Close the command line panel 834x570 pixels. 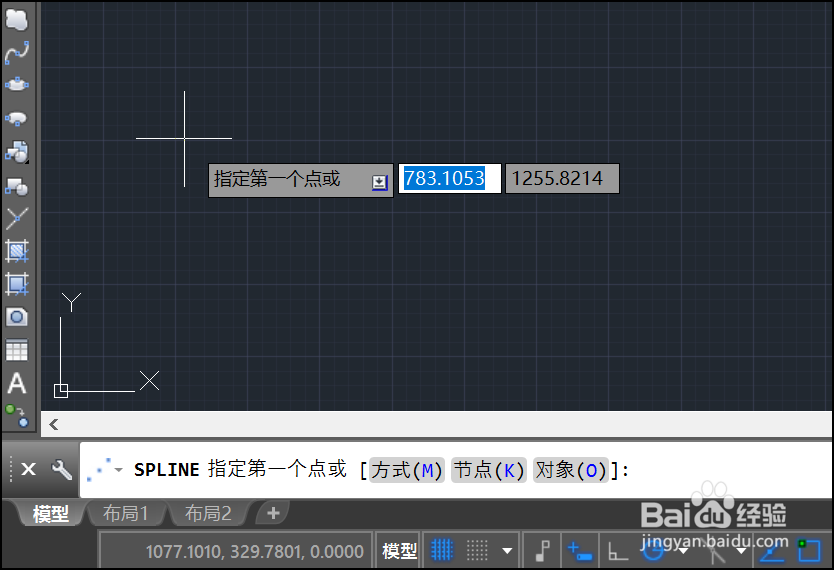coord(28,469)
